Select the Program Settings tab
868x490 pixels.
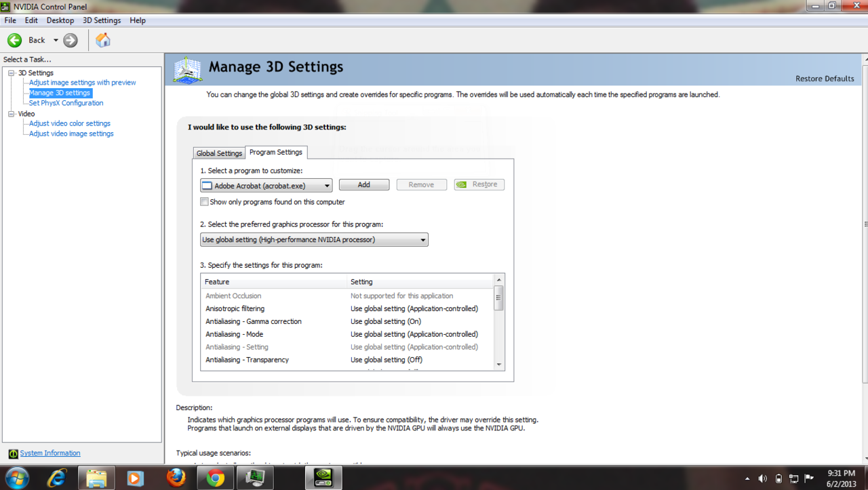[276, 152]
